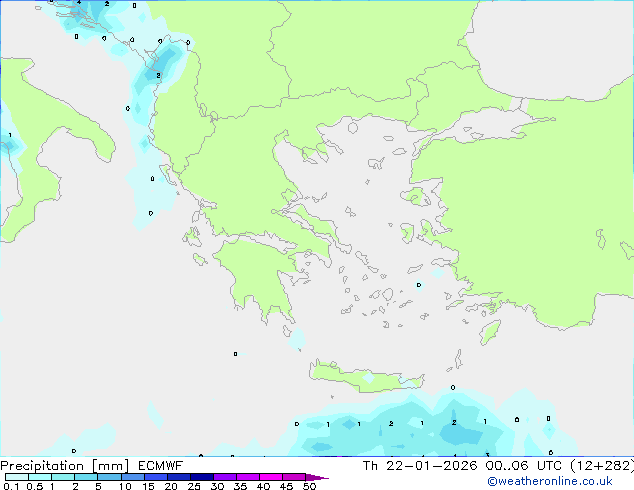634x490 pixels.
Task: Click the '50' legend scale label
Action: point(309,486)
